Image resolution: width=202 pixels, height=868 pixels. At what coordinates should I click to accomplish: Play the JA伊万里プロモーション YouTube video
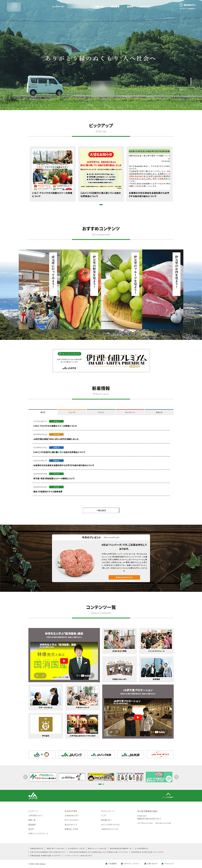(x=138, y=717)
